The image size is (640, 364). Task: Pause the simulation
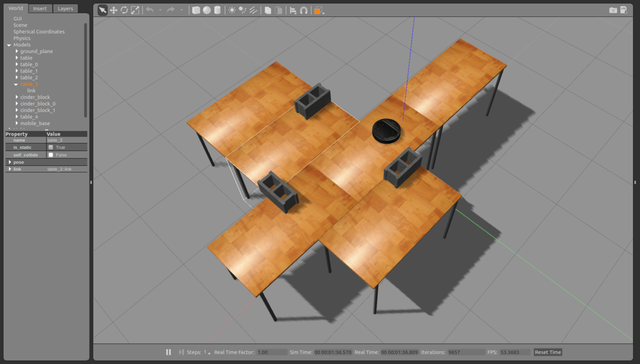pos(169,352)
